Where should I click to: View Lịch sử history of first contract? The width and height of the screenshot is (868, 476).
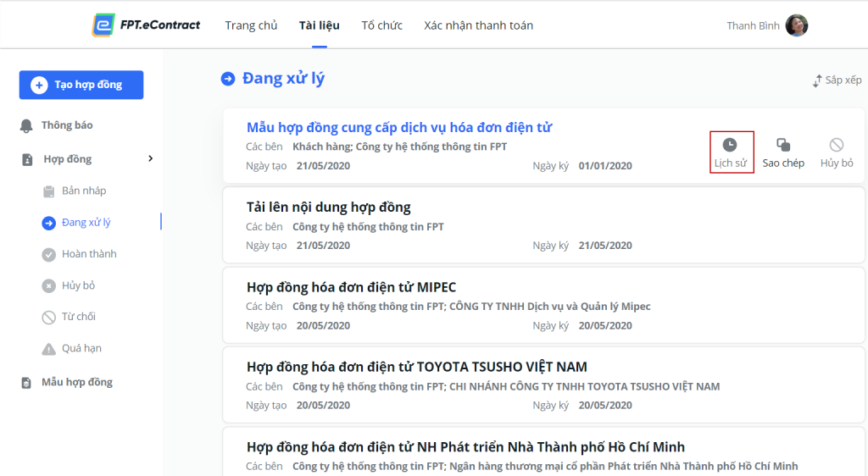click(x=731, y=152)
